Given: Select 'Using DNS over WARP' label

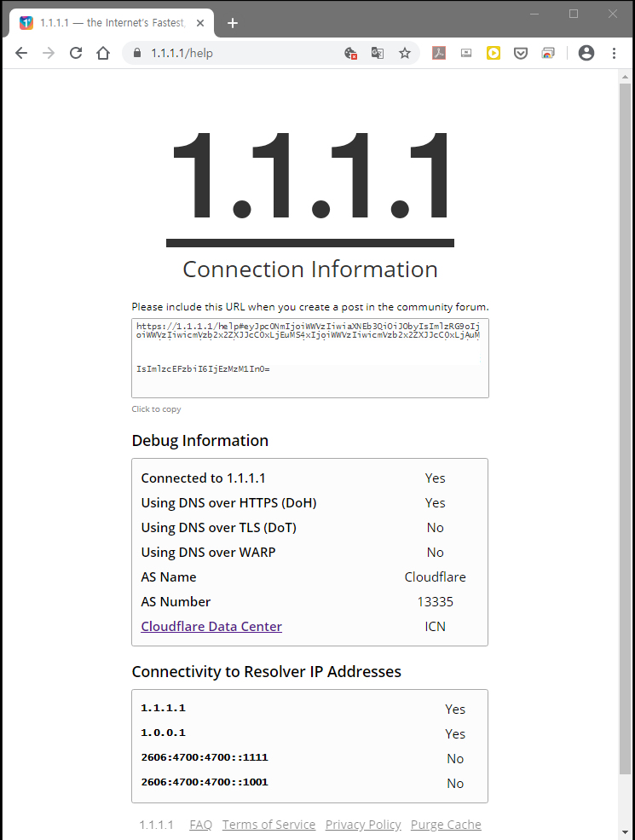Looking at the screenshot, I should tap(208, 552).
